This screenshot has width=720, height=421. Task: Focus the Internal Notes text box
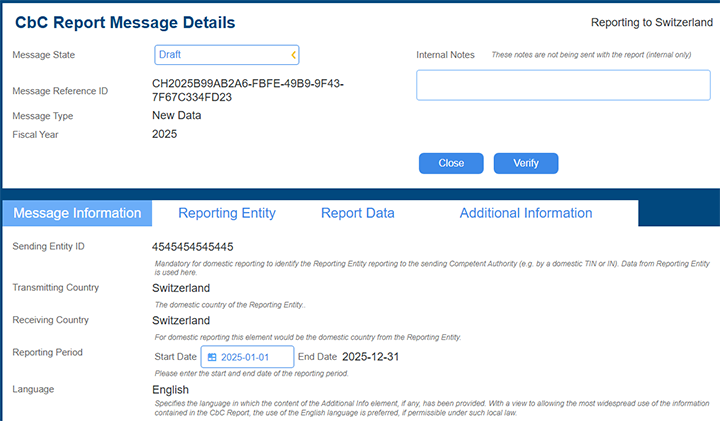click(563, 85)
